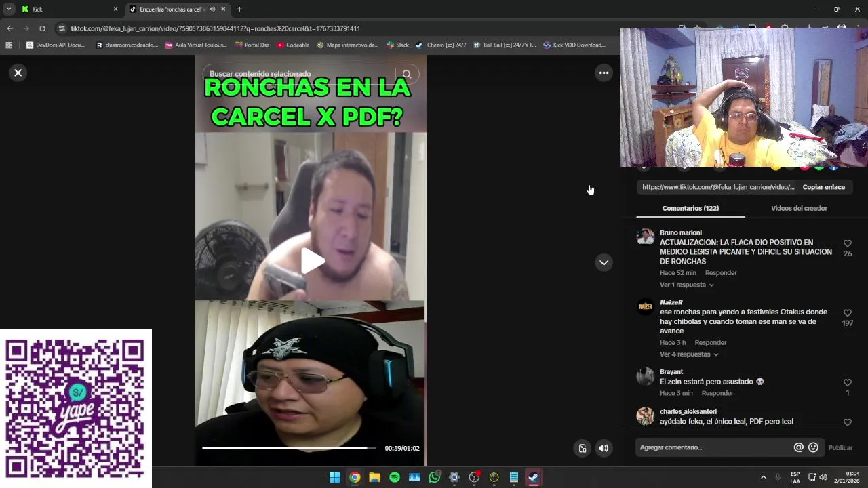This screenshot has height=488, width=868.
Task: Like Bruno marioni's comment with heart
Action: (x=848, y=243)
